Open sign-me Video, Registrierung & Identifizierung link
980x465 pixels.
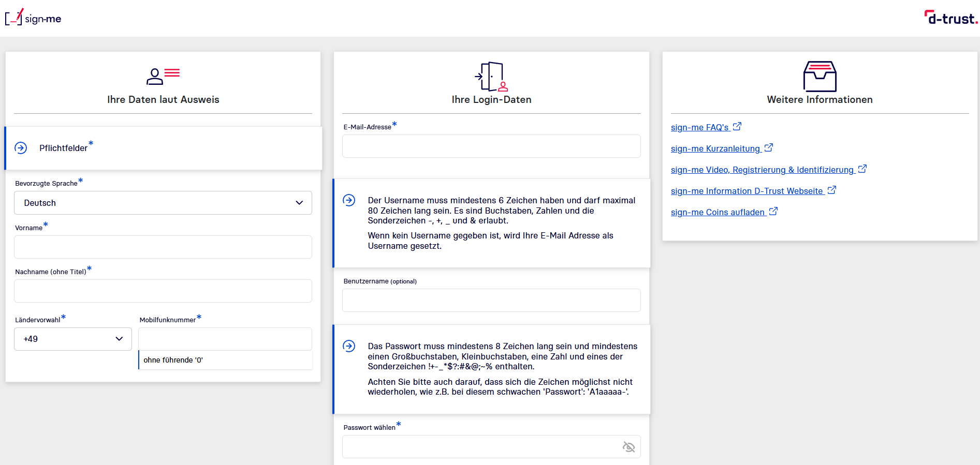point(762,170)
